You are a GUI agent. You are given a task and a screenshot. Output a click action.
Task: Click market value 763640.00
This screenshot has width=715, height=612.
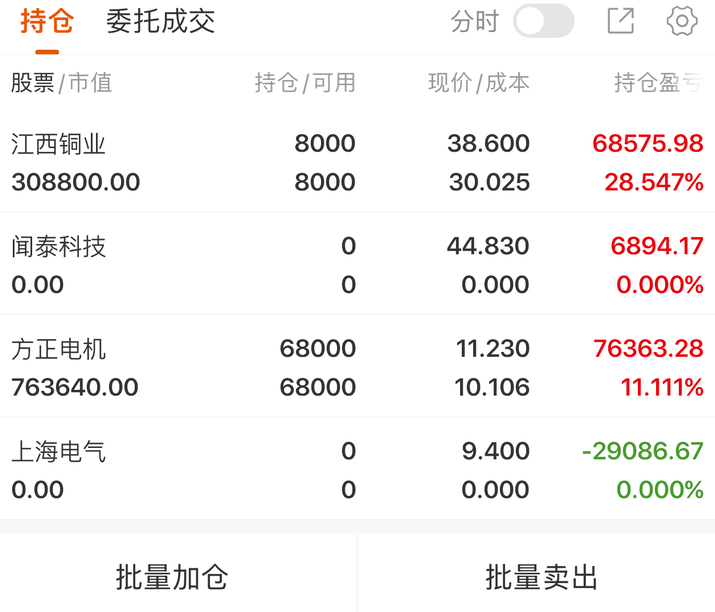pyautogui.click(x=75, y=388)
